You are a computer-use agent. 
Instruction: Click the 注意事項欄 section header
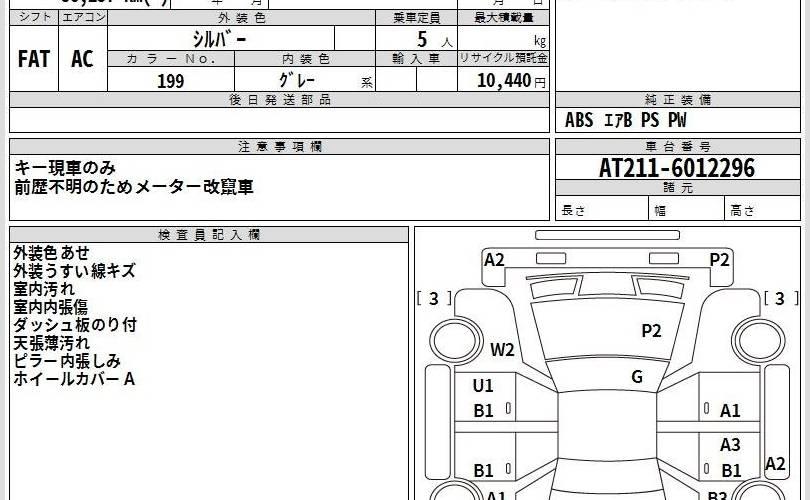tap(280, 146)
